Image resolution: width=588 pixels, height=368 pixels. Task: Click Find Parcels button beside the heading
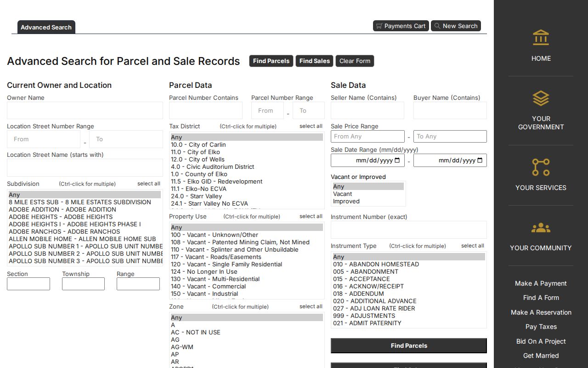[x=271, y=61]
